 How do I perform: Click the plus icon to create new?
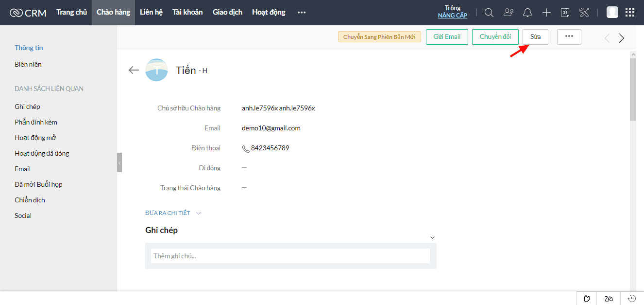(546, 13)
